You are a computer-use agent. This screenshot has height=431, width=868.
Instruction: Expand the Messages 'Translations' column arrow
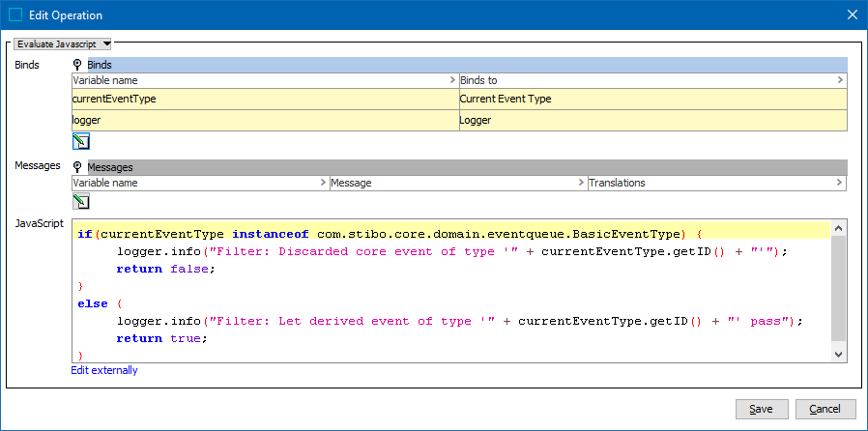point(840,183)
